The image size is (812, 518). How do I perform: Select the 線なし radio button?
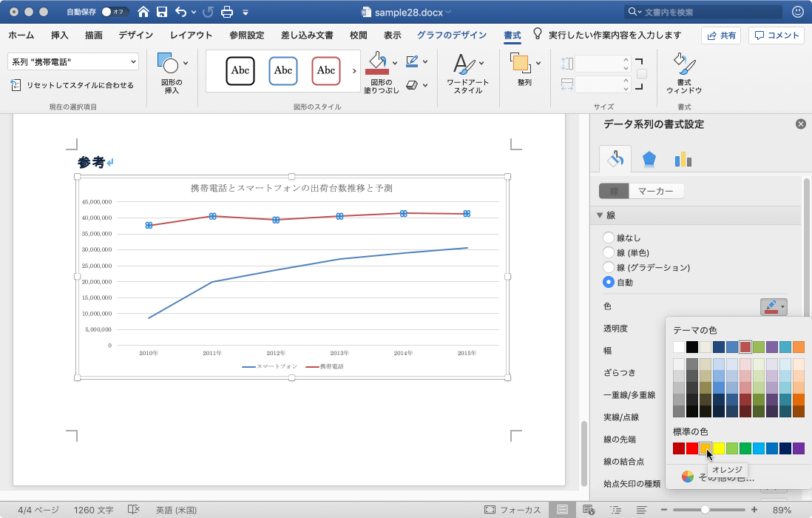(609, 238)
